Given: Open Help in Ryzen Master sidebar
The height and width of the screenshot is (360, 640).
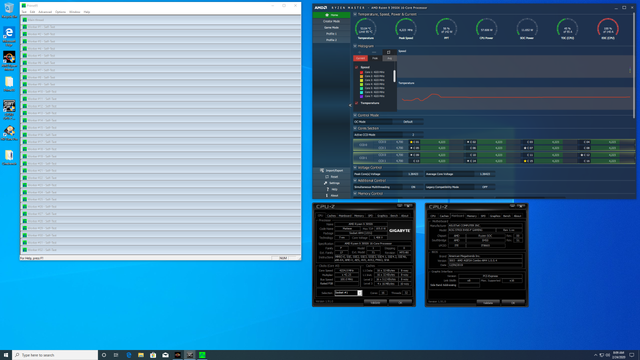Looking at the screenshot, I should click(331, 189).
